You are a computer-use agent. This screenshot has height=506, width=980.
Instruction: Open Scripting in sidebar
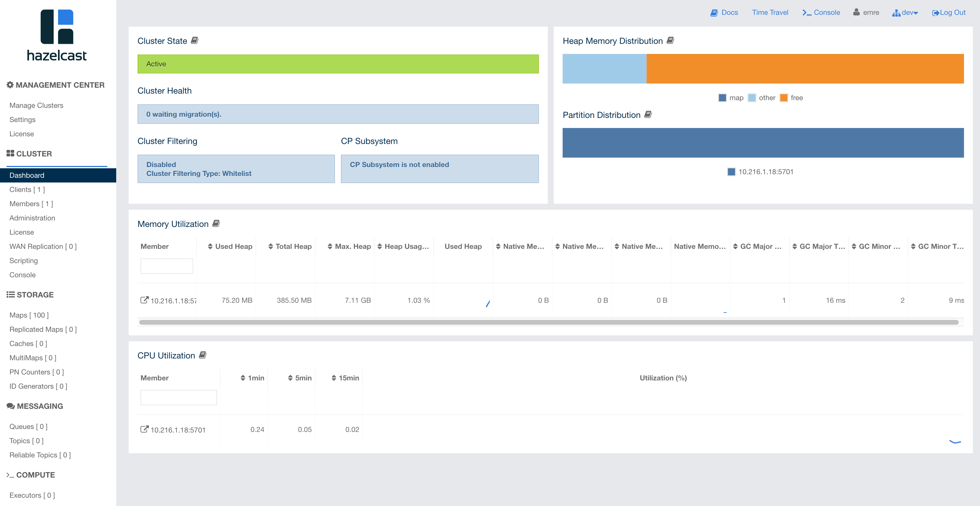[x=24, y=260]
